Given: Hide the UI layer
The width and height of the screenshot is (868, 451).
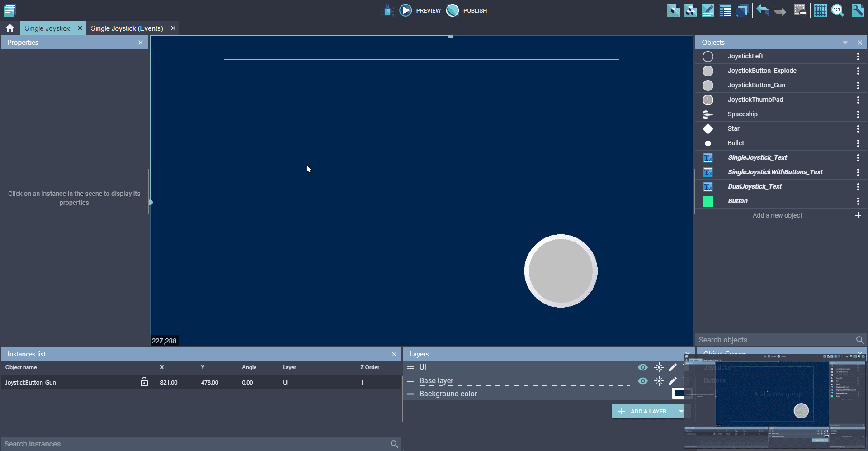Looking at the screenshot, I should point(642,367).
